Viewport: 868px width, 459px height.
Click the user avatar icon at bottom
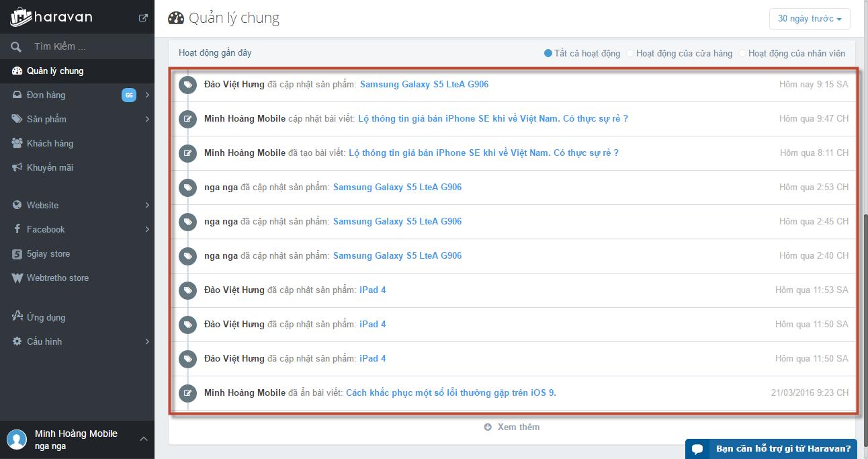point(17,440)
